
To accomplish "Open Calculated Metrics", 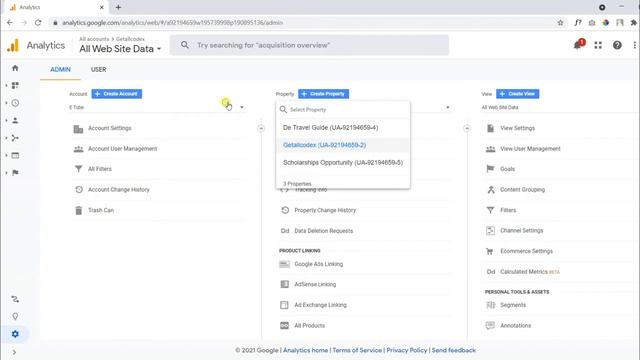I will coord(524,272).
